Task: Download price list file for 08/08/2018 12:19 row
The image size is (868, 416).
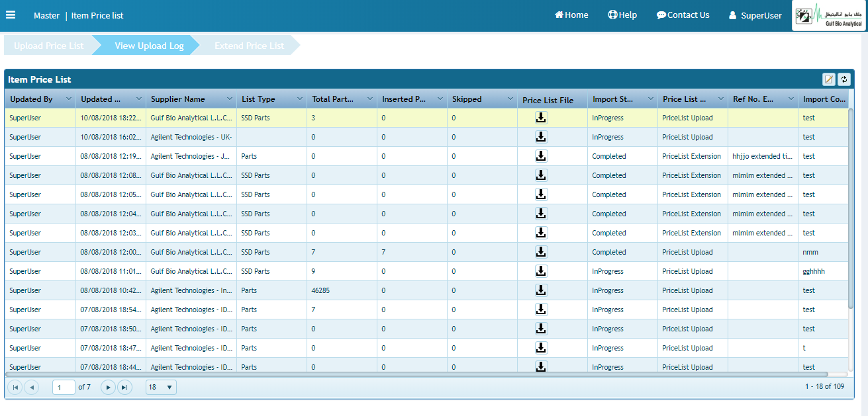Action: tap(541, 156)
